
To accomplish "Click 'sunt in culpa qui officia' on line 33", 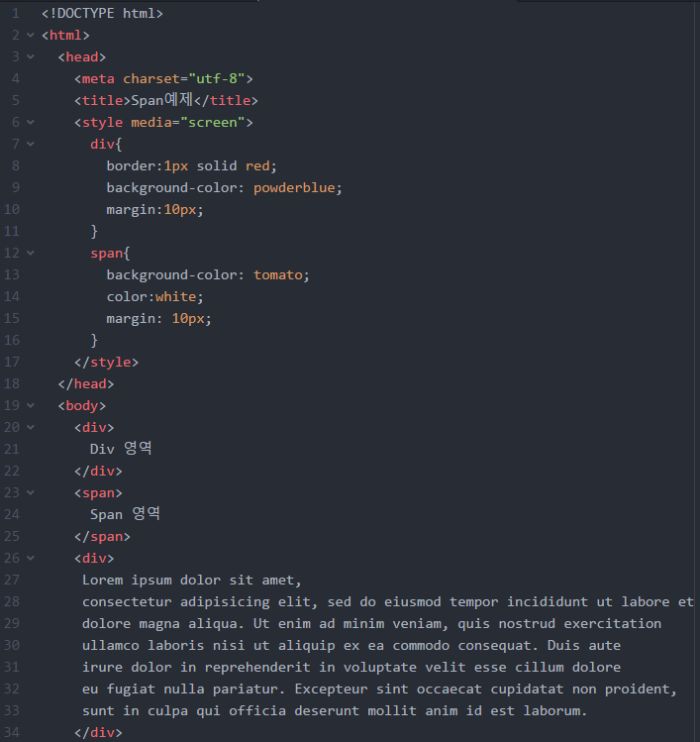I will [184, 710].
